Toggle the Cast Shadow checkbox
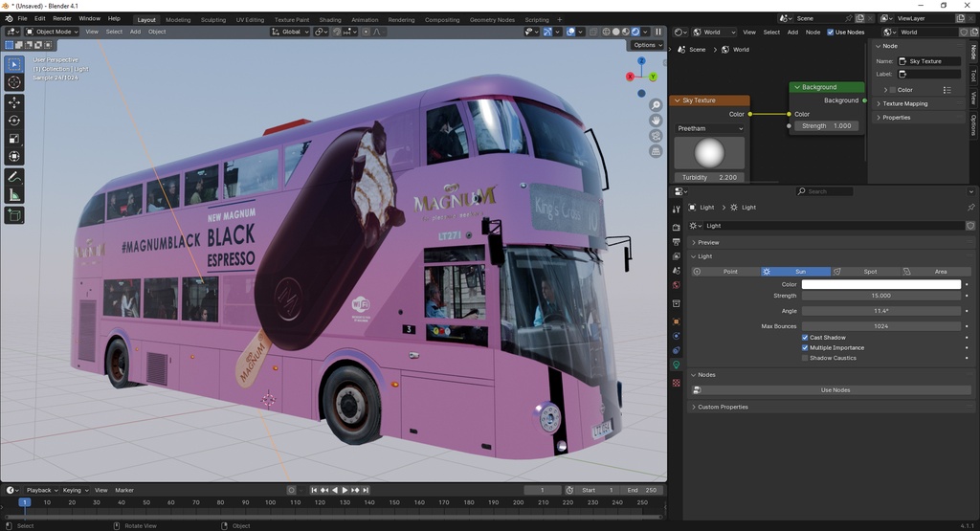The width and height of the screenshot is (980, 531). pyautogui.click(x=805, y=338)
